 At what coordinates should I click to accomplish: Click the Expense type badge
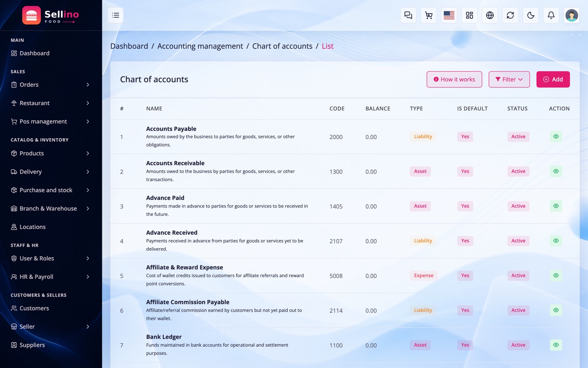(423, 276)
